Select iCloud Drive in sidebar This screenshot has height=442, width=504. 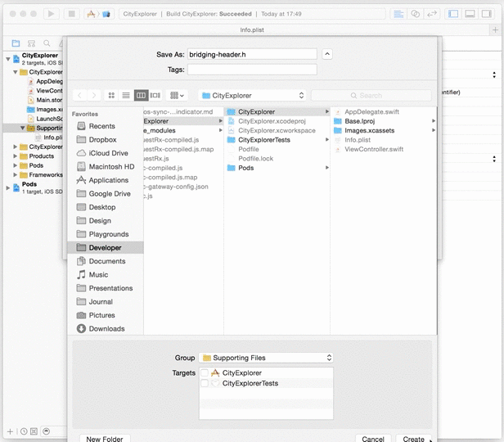click(106, 153)
